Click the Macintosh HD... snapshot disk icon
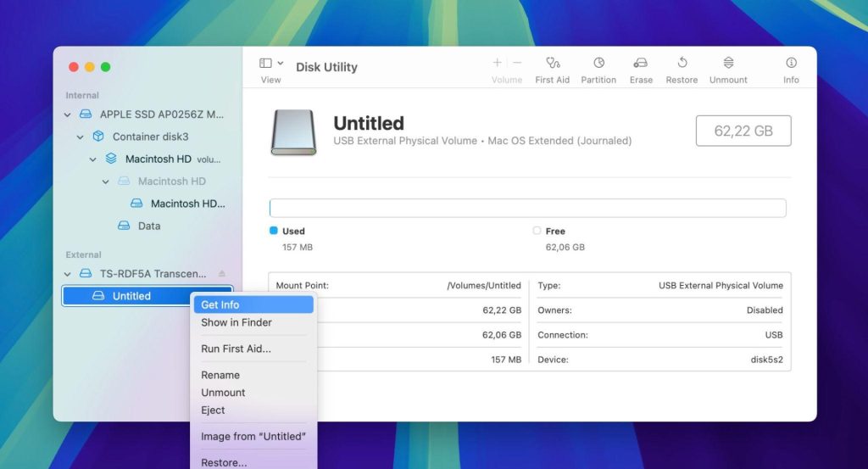This screenshot has height=469, width=868. tap(136, 204)
